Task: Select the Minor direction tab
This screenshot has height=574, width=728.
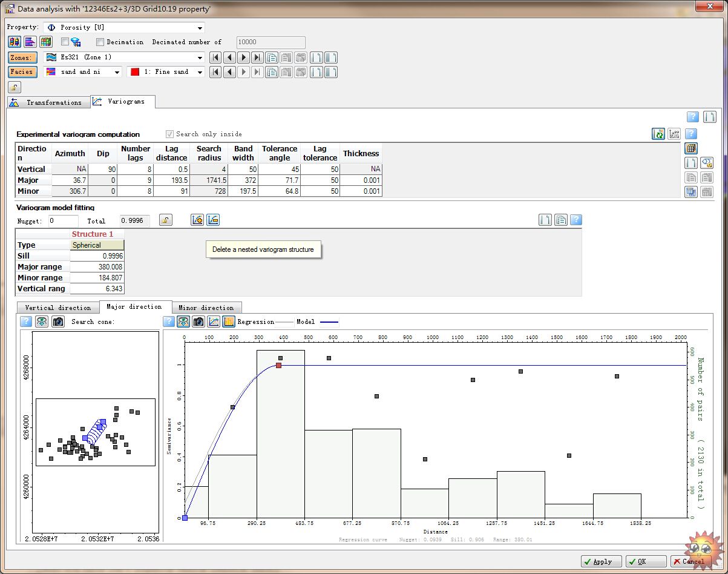Action: 206,308
